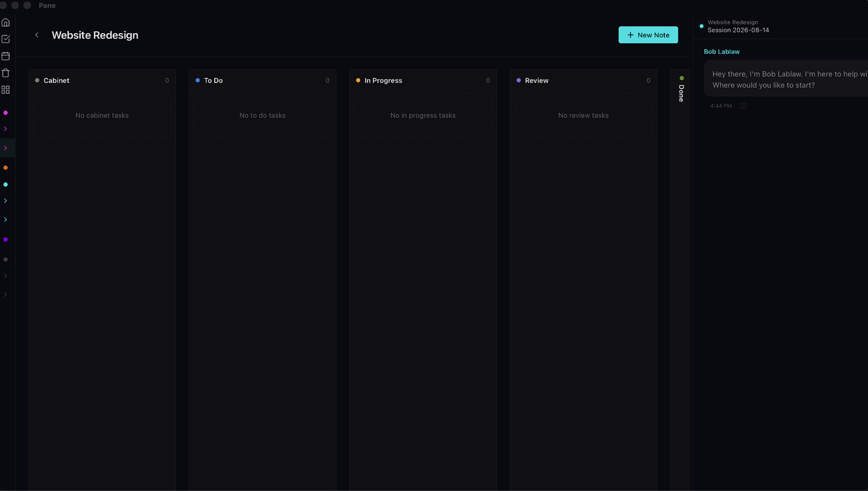
Task: Click the Website Redesign page title
Action: point(95,35)
